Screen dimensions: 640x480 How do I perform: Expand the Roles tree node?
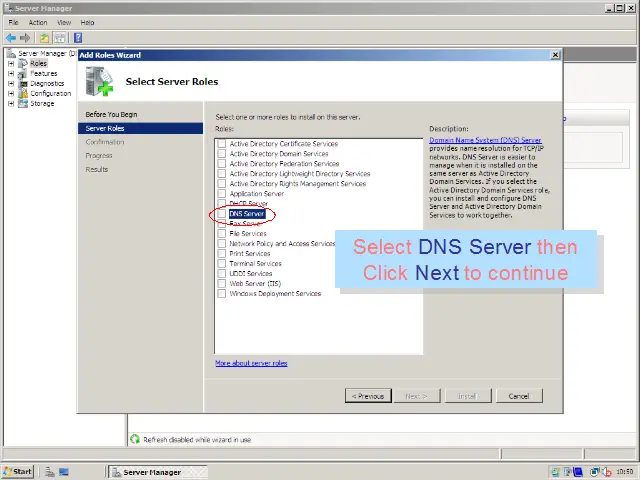pyautogui.click(x=11, y=63)
